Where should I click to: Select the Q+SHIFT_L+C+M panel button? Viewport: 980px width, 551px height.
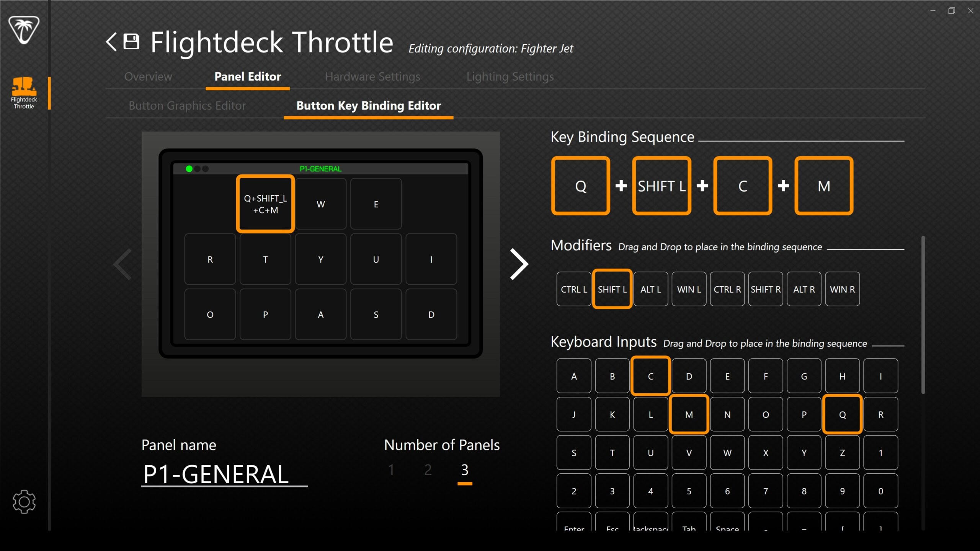265,204
